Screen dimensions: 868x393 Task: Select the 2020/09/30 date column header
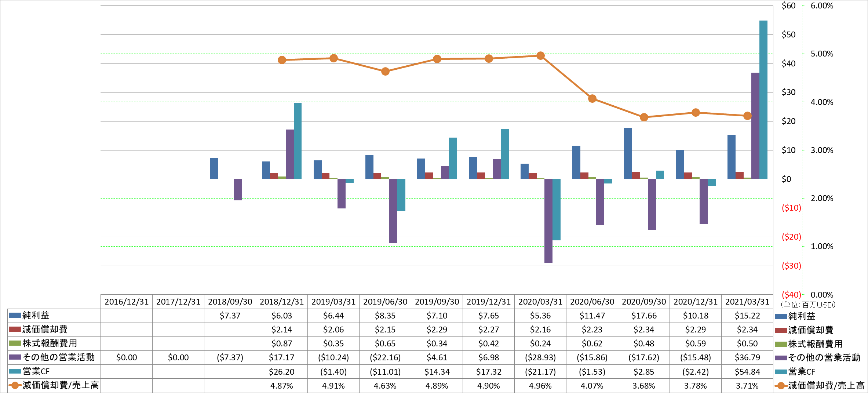644,302
